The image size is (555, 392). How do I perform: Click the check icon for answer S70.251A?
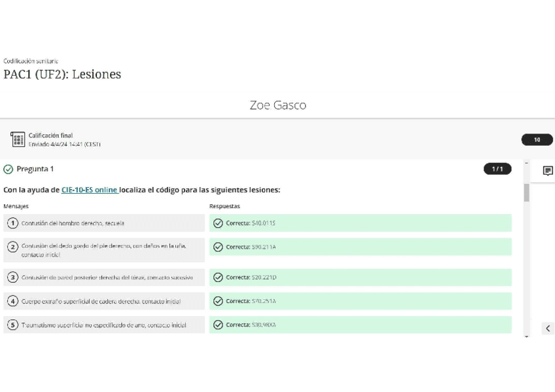218,301
